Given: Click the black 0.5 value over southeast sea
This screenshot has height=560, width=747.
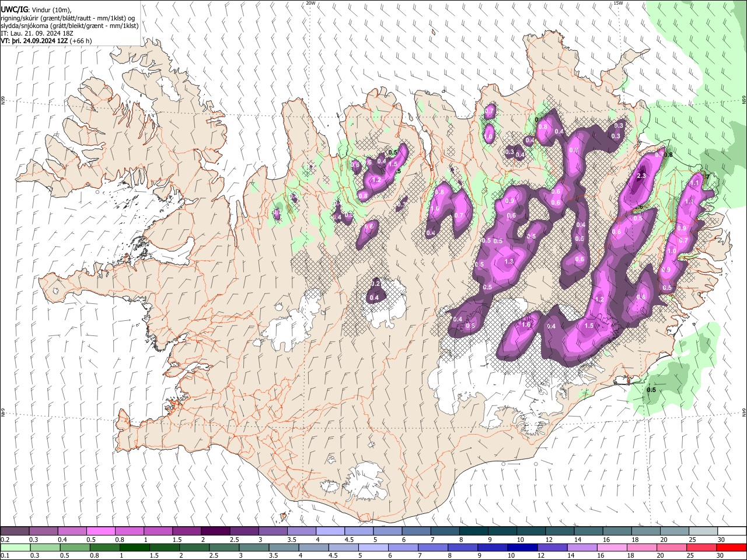Looking at the screenshot, I should 652,390.
